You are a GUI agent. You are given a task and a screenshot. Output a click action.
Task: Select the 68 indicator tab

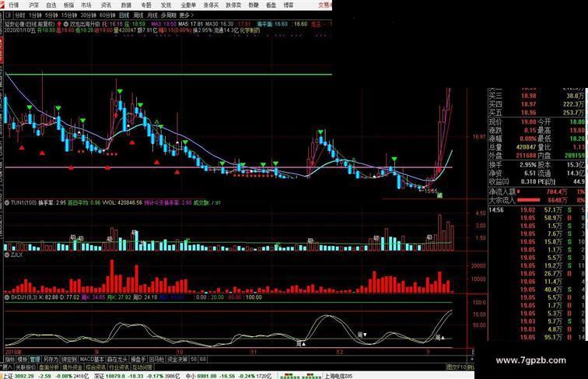pyautogui.click(x=202, y=360)
